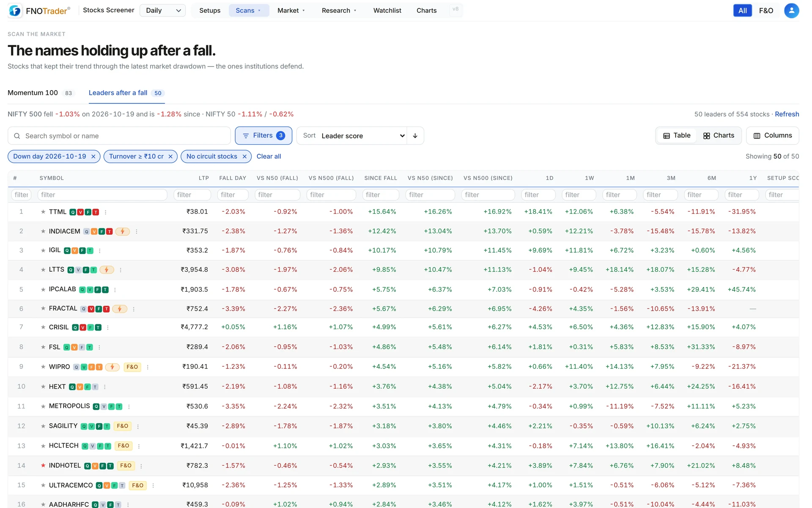
Task: Toggle the red star on INDHOTEL
Action: (43, 465)
